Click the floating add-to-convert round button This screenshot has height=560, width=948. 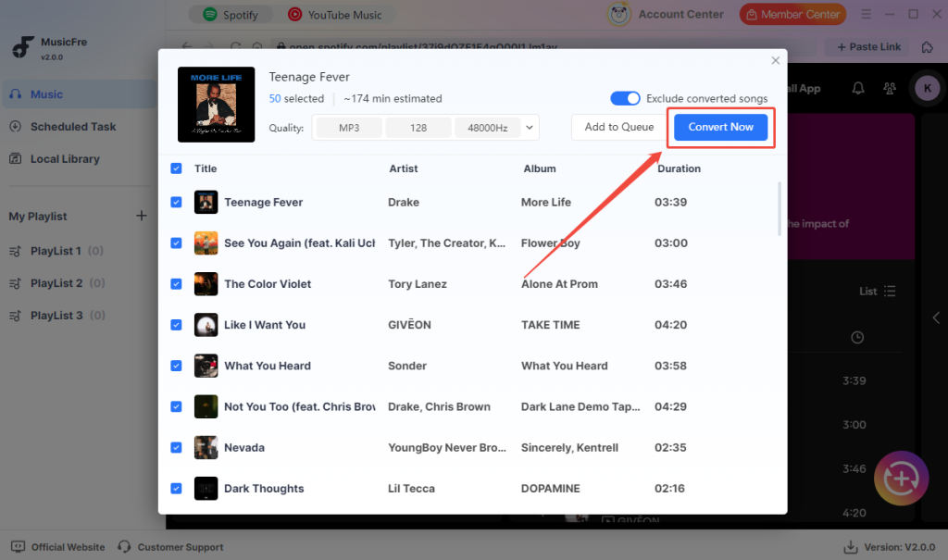(901, 479)
